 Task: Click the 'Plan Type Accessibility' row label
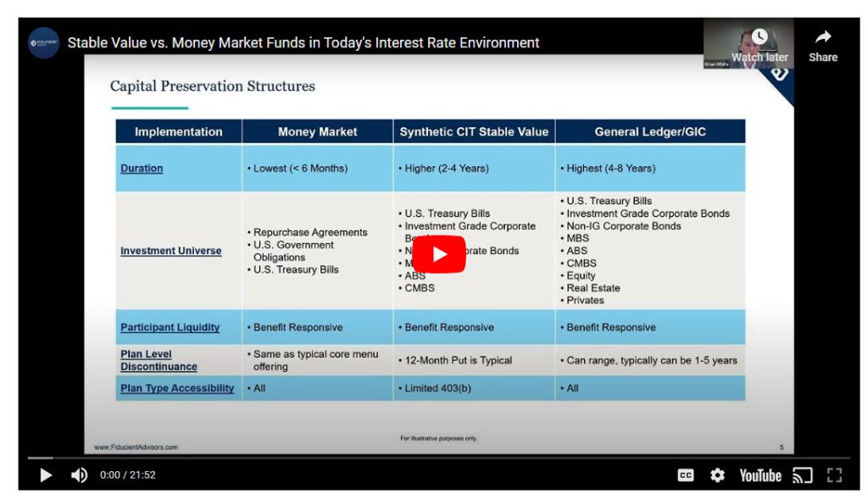tap(177, 388)
